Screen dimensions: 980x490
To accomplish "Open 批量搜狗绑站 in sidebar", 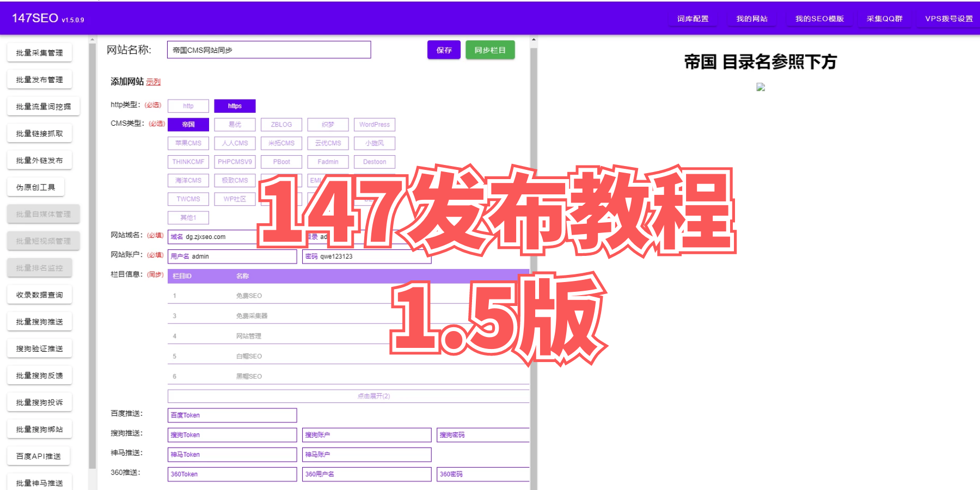I will point(39,430).
